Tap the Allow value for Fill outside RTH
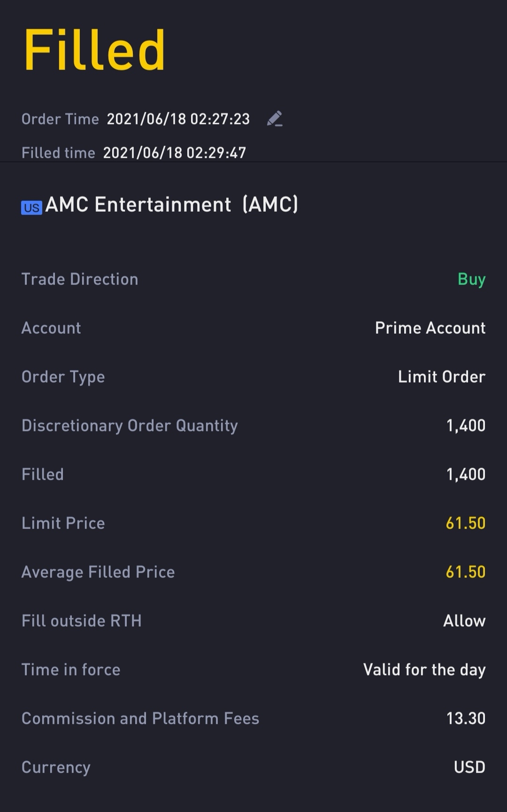The height and width of the screenshot is (812, 507). point(464,620)
